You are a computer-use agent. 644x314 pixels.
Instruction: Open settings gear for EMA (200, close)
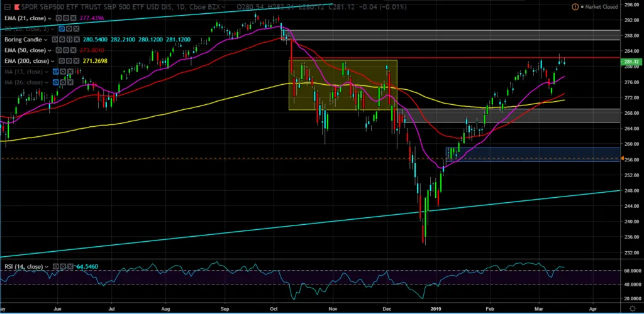point(69,61)
